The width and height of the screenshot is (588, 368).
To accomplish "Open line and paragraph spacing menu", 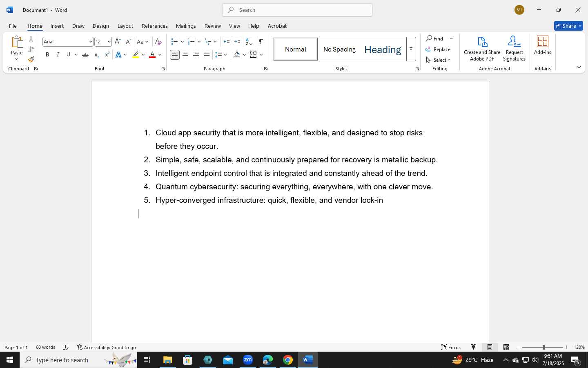I will 221,55.
